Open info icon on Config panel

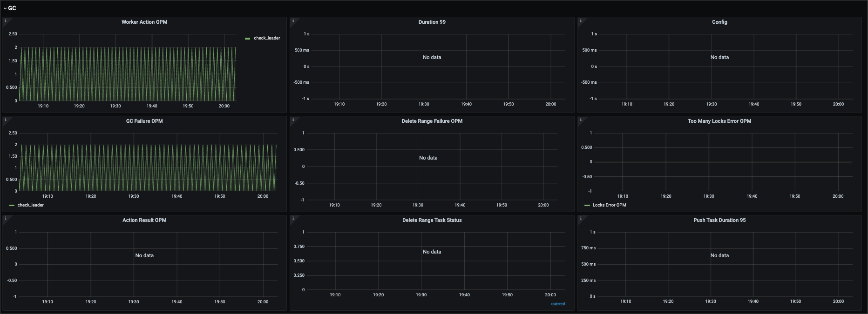[x=581, y=20]
